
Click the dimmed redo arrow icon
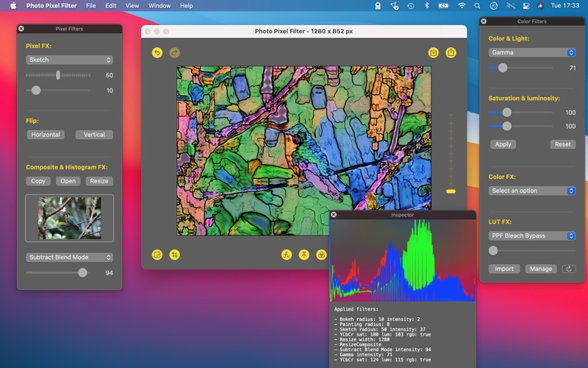174,52
